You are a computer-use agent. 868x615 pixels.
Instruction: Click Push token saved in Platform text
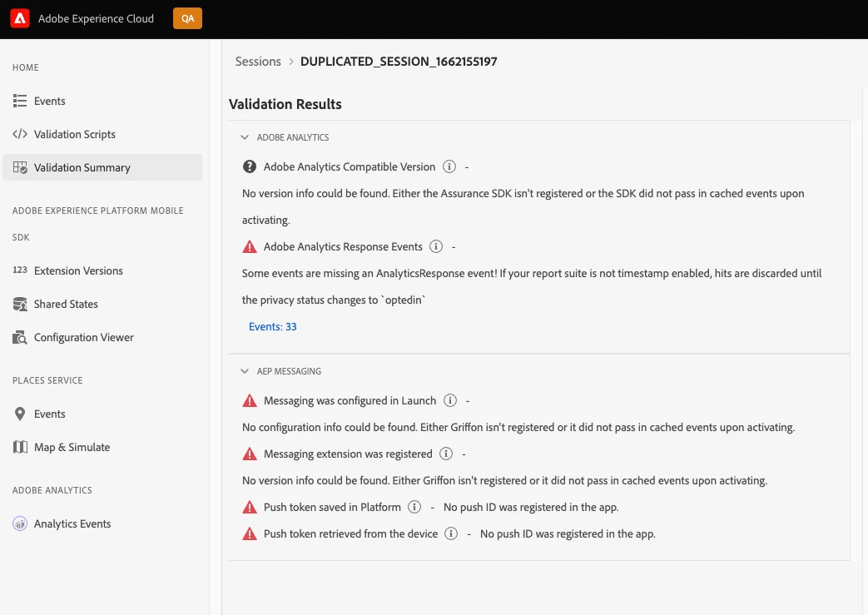[332, 507]
